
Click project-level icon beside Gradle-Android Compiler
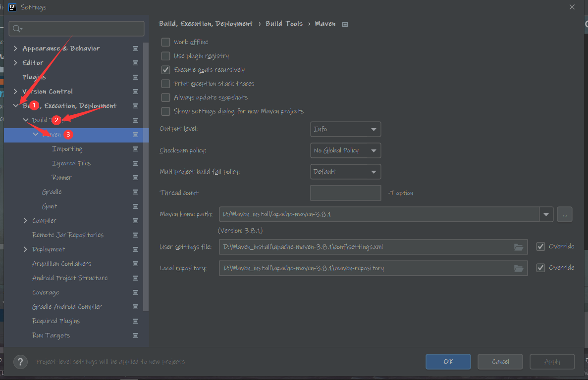pyautogui.click(x=135, y=307)
